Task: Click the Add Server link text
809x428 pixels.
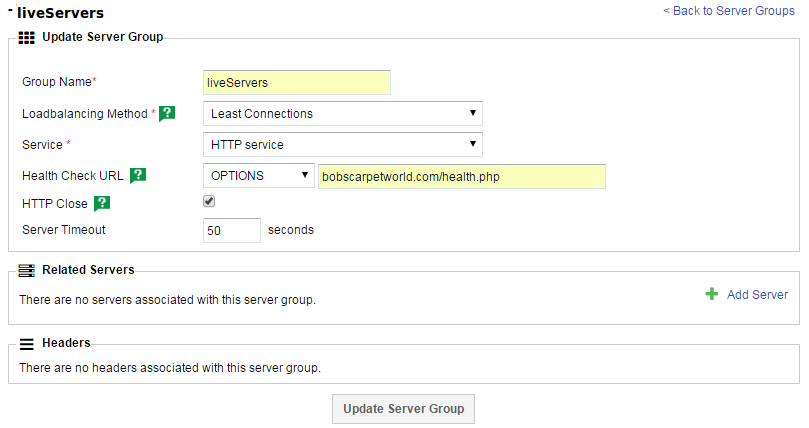Action: 757,294
